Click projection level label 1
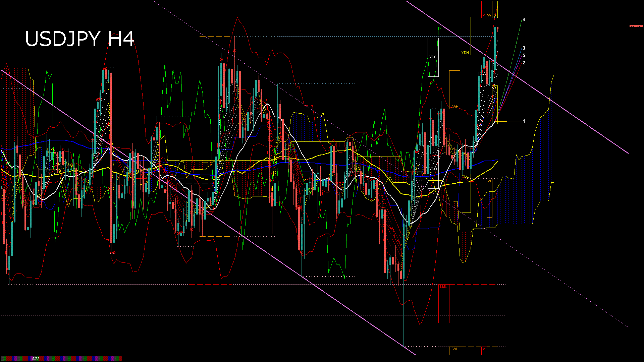This screenshot has width=644, height=362. [524, 121]
